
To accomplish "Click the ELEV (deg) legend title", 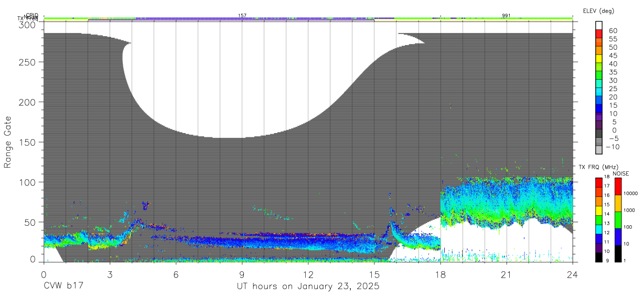I will click(598, 10).
